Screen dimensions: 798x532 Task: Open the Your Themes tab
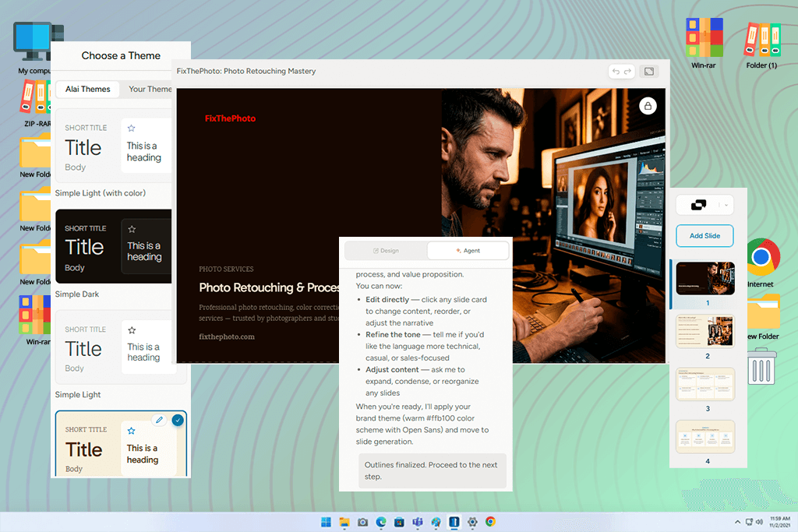click(x=150, y=89)
